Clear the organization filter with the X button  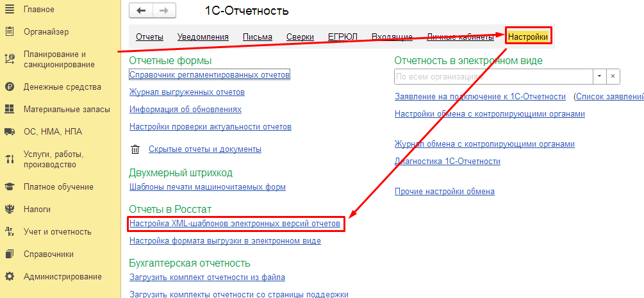[613, 76]
